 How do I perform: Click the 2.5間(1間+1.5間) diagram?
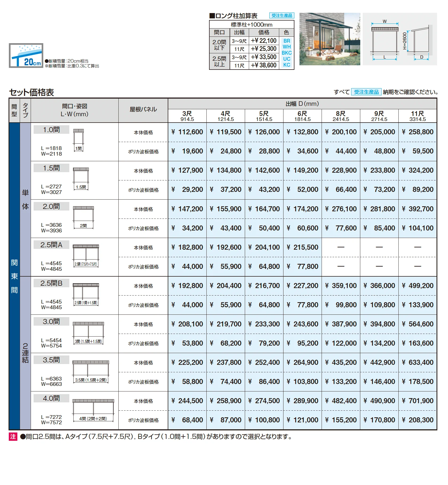86,294
